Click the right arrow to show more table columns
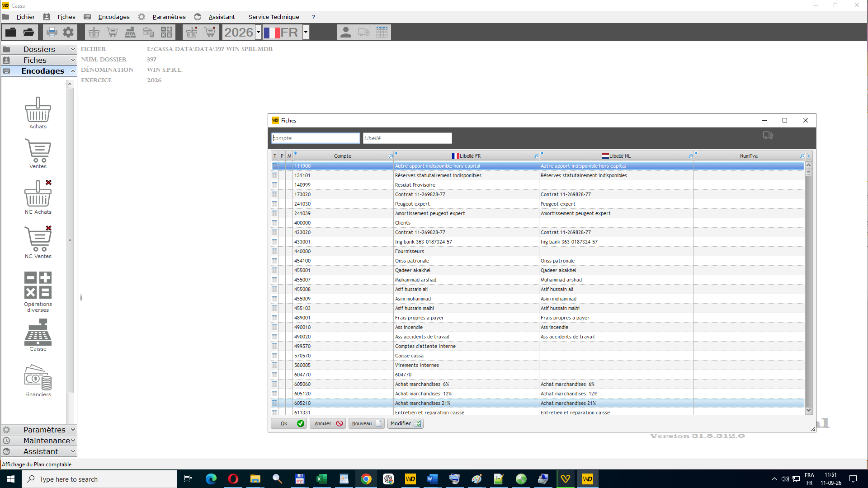Image resolution: width=868 pixels, height=488 pixels. point(809,156)
